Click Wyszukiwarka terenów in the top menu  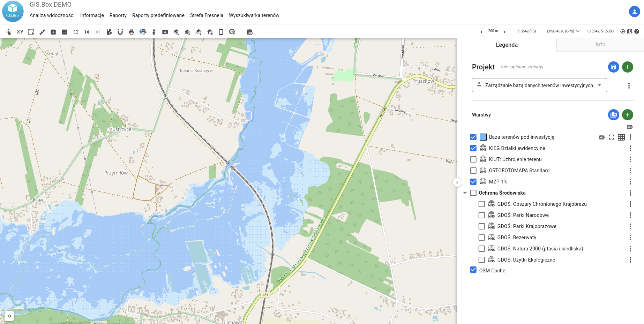254,15
